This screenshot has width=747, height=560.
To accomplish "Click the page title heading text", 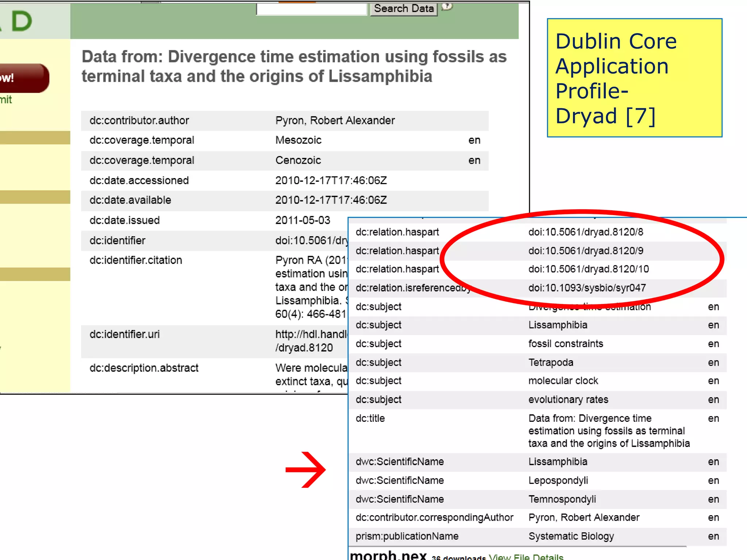I will coord(294,66).
